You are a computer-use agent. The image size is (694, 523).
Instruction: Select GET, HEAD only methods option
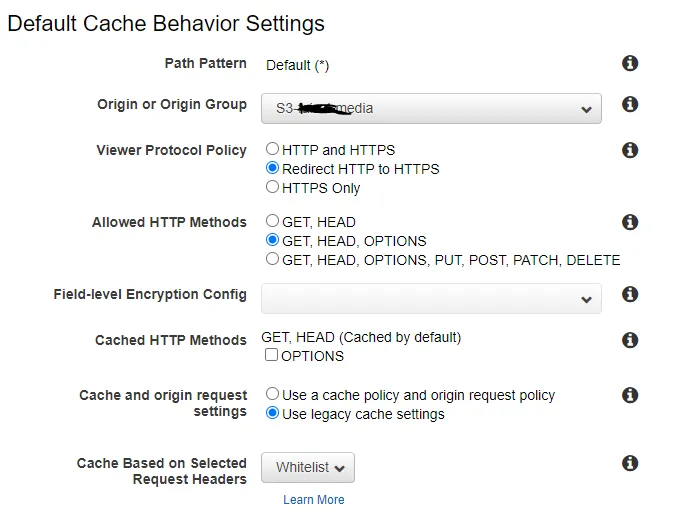[272, 222]
